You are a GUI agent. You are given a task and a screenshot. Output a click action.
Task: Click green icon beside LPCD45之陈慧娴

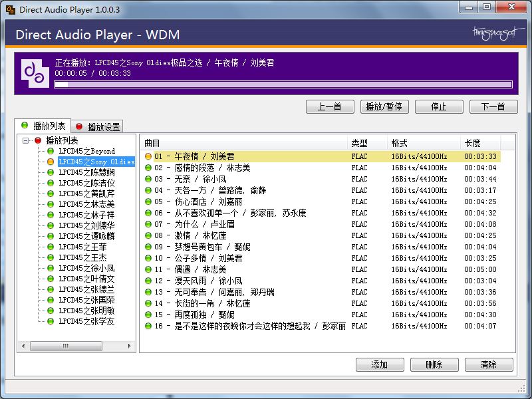(51, 172)
